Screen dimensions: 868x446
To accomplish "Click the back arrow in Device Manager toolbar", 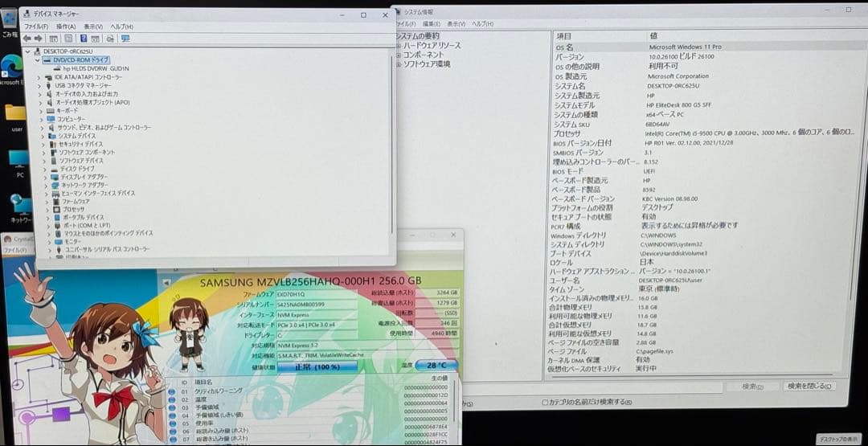I will click(x=27, y=38).
